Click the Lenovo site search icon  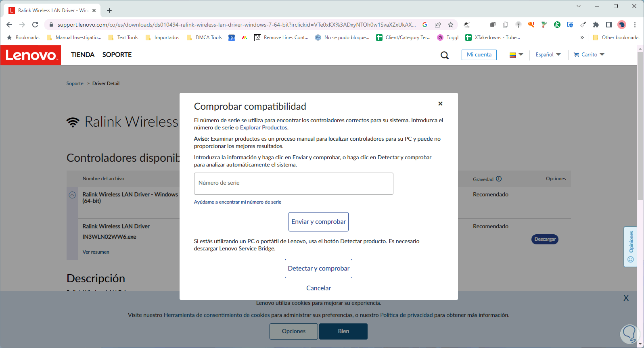pos(445,55)
